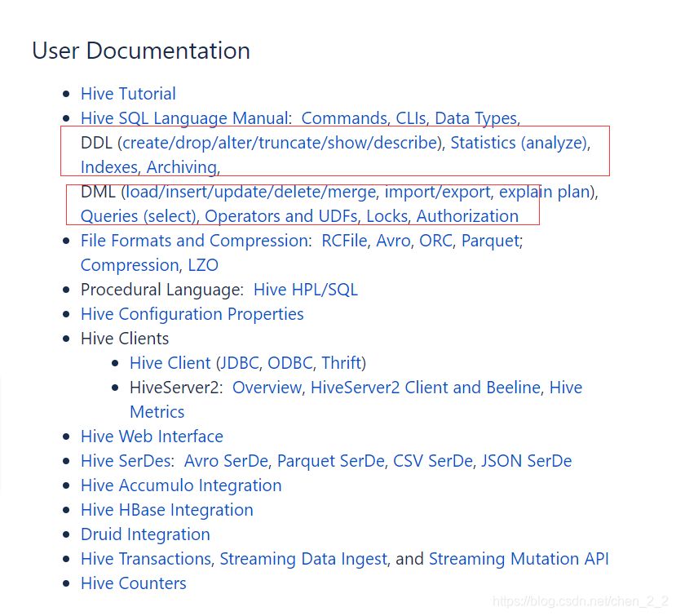Open the Hive SerDes link
The width and height of the screenshot is (676, 616).
[127, 461]
